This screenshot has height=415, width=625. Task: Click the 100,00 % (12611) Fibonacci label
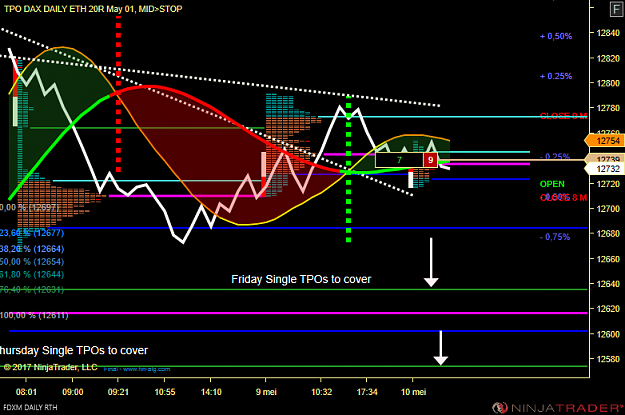(34, 315)
